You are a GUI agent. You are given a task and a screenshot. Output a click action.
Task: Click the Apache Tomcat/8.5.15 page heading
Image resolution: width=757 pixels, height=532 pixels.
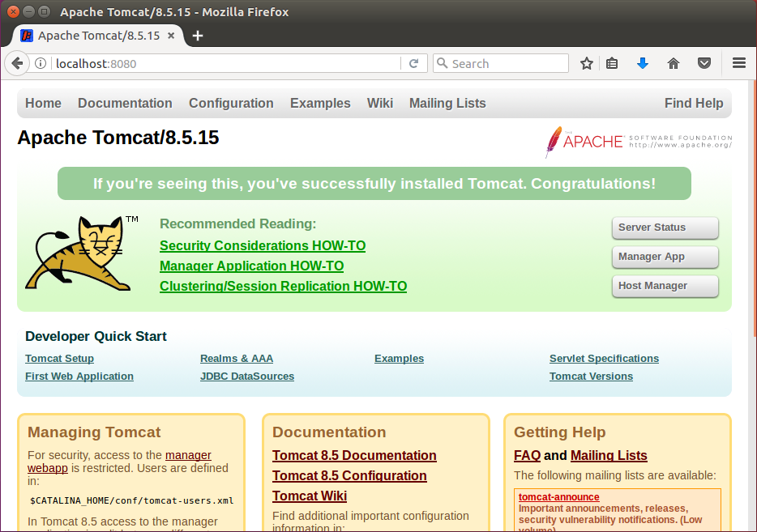click(118, 138)
